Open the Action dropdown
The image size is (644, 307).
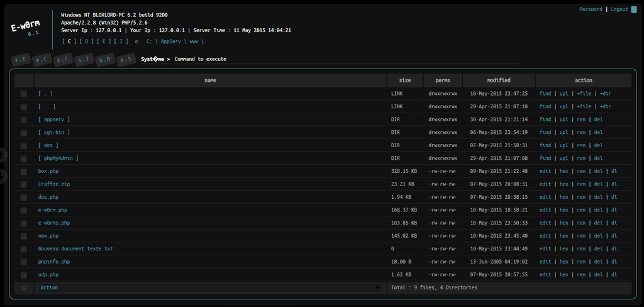(210, 287)
